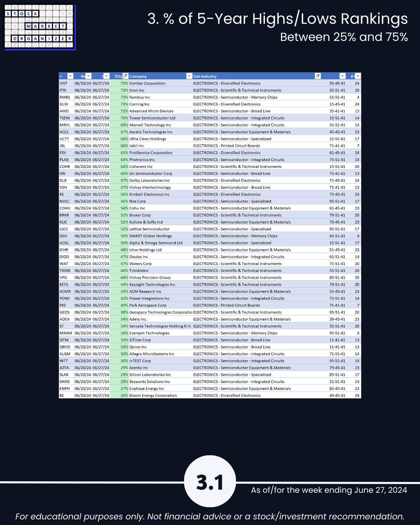Open the ticker column filter dropdown in header
The image size is (420, 525).
click(x=70, y=76)
